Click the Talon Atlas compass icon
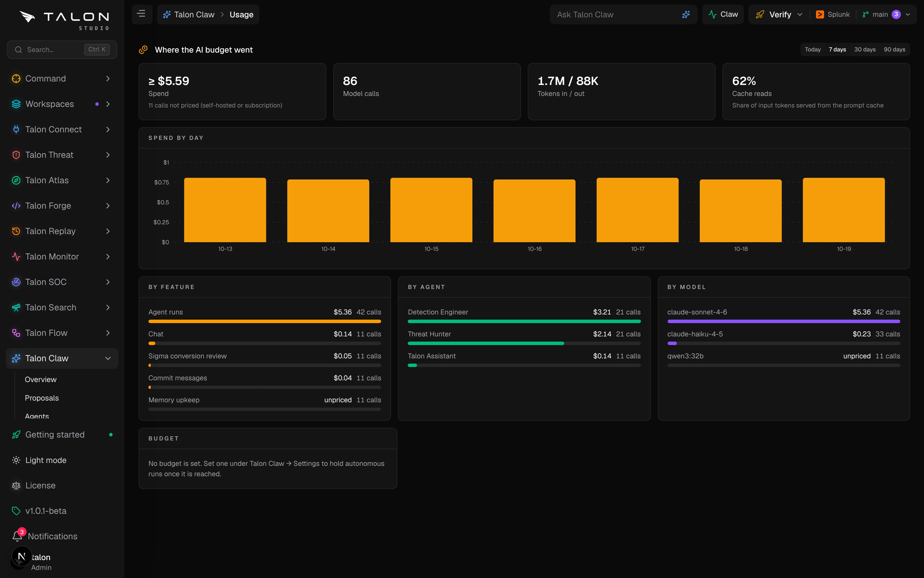This screenshot has height=578, width=924. [16, 180]
